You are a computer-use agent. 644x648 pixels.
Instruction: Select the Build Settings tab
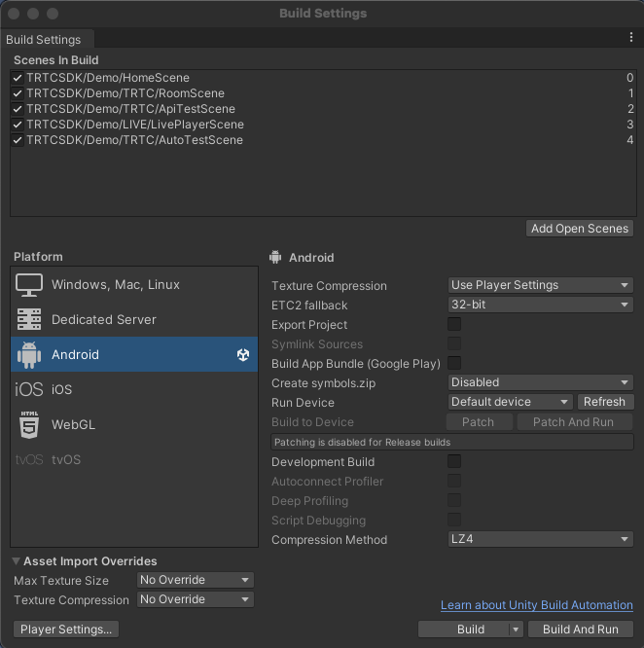[x=44, y=40]
